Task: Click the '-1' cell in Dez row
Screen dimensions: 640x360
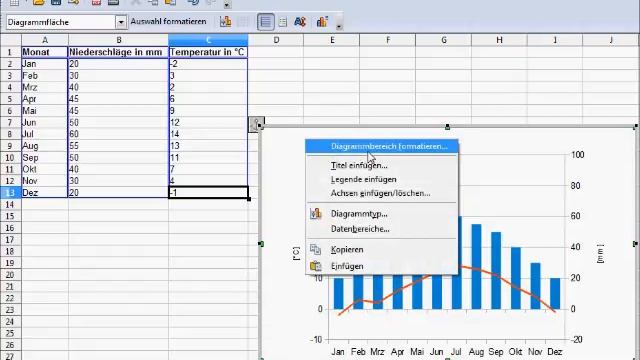Action: pyautogui.click(x=208, y=193)
